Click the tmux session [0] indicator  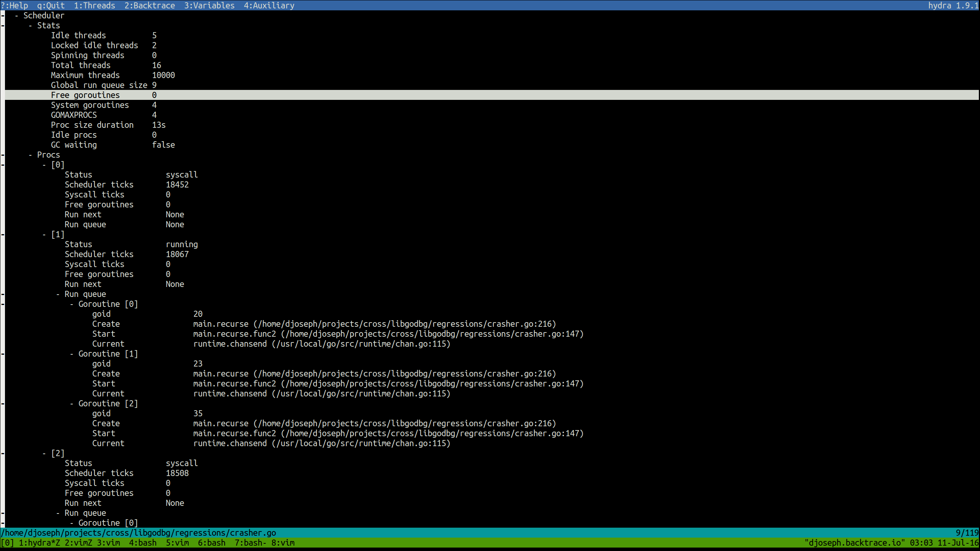(x=7, y=543)
